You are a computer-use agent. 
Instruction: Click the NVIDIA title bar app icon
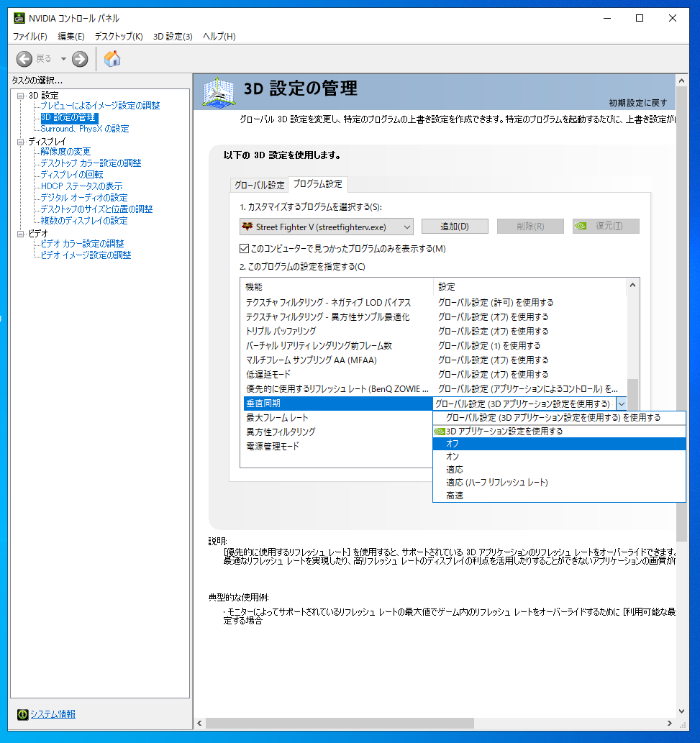coord(19,18)
